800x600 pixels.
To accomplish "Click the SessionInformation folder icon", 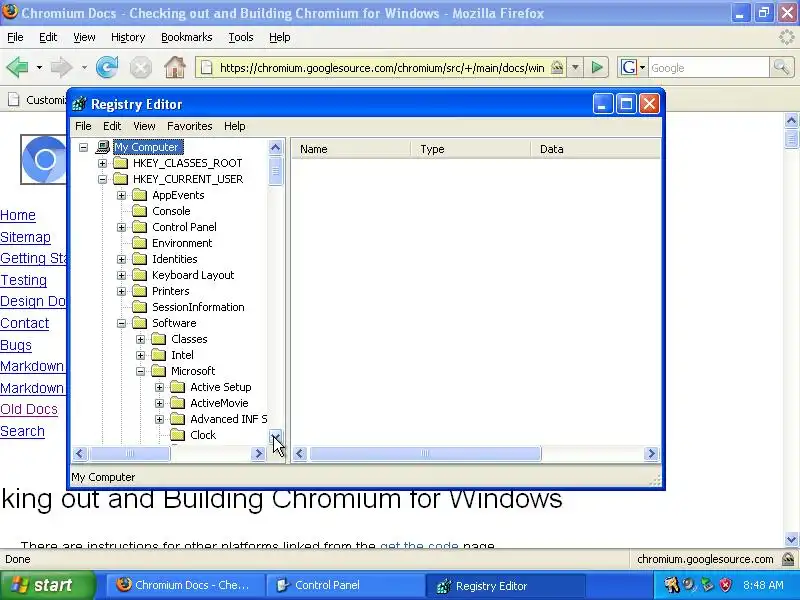I will (140, 307).
